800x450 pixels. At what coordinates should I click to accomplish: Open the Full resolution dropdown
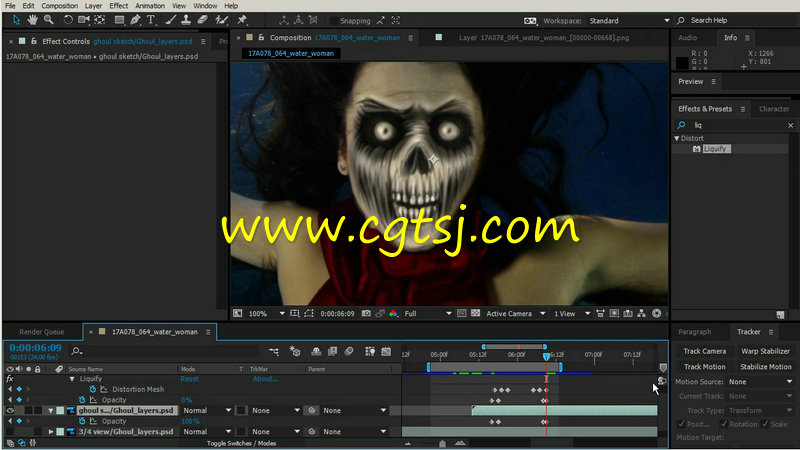pyautogui.click(x=428, y=313)
